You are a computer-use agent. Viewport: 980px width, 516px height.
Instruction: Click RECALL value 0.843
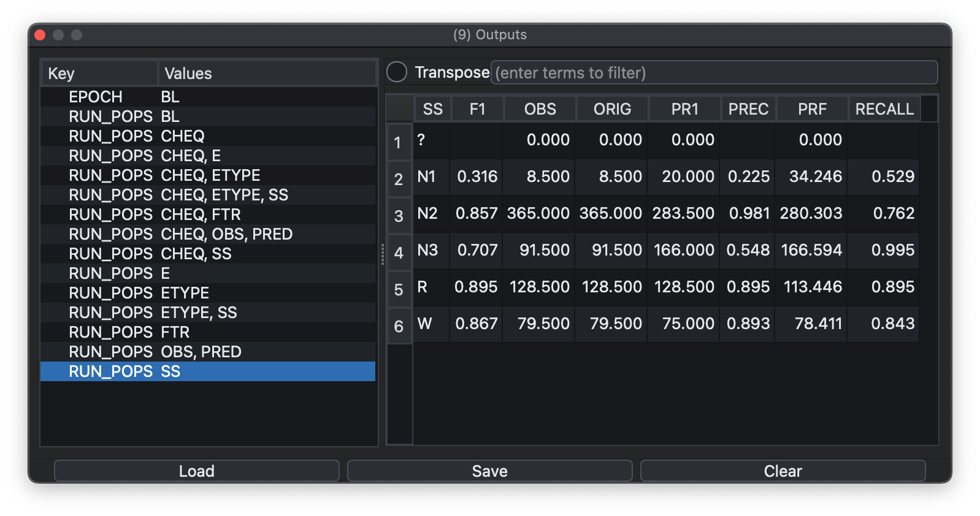[x=884, y=324]
